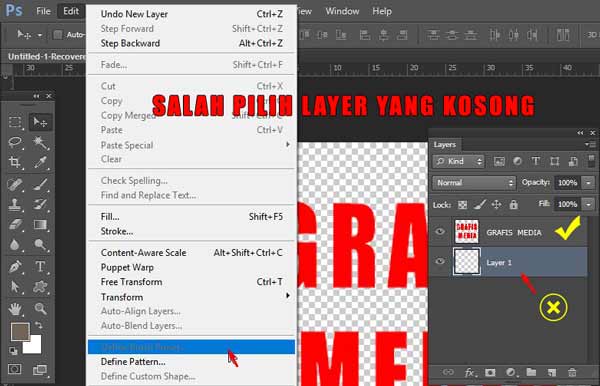Choose Undo New Layer
600x386 pixels.
click(x=191, y=14)
